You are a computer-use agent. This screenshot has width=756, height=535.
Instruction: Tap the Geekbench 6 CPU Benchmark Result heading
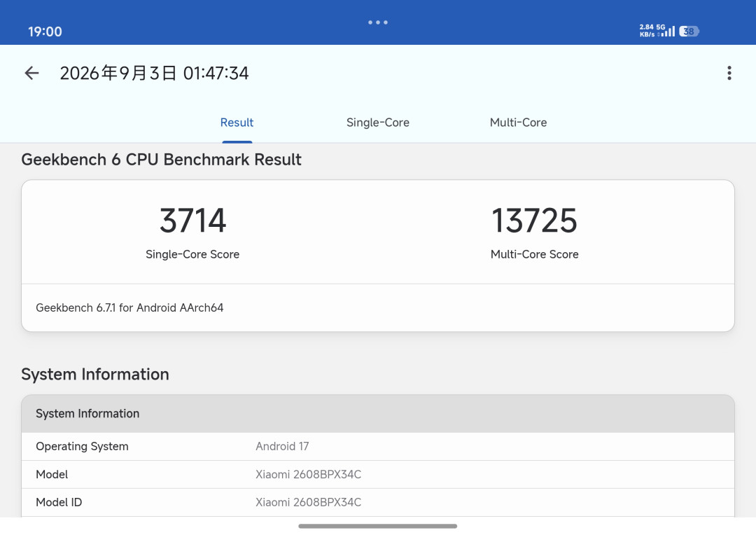click(161, 160)
